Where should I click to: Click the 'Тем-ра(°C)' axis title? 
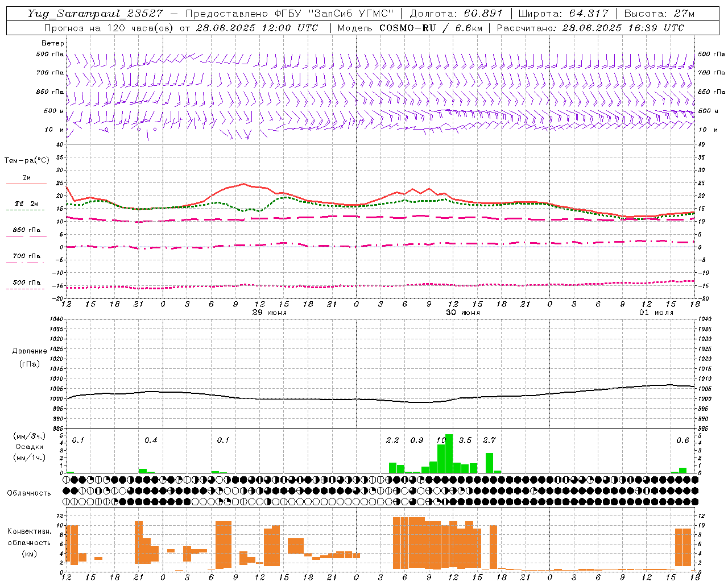pos(27,161)
